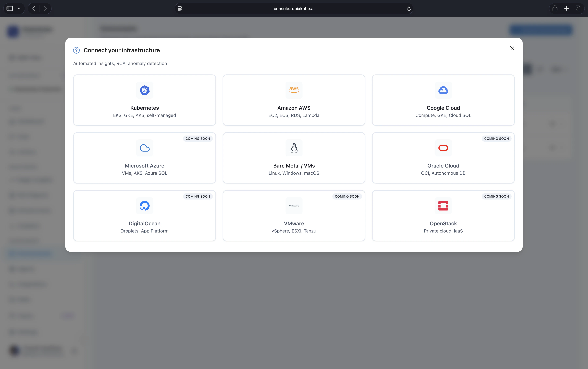The image size is (588, 369).
Task: Click the tab overview icon at top right
Action: point(578,8)
